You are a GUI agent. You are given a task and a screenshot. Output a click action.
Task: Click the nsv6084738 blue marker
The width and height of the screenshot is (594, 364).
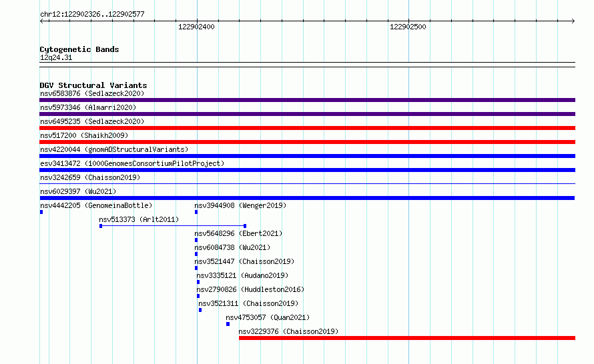click(x=196, y=254)
